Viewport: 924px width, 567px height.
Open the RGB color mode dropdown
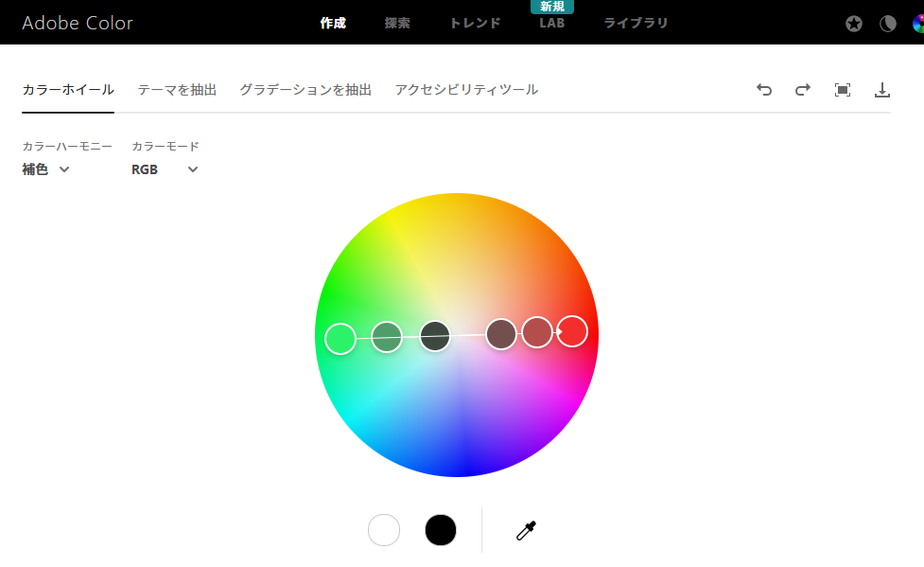pyautogui.click(x=165, y=169)
